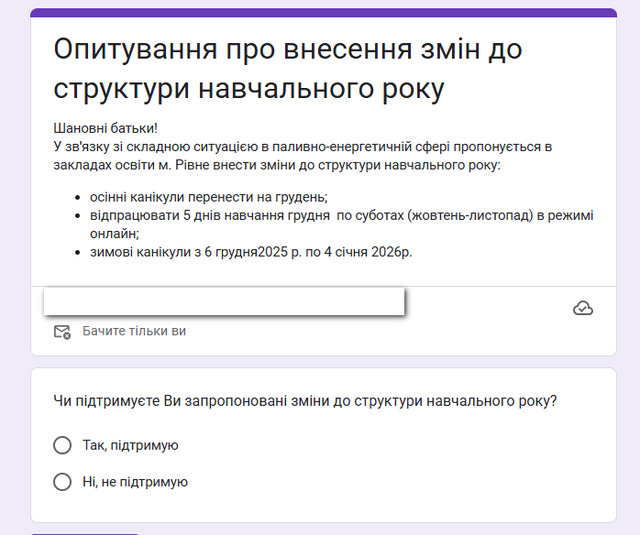Select the 'Ні, не підтримую' radio button
Image resolution: width=640 pixels, height=535 pixels.
point(62,482)
